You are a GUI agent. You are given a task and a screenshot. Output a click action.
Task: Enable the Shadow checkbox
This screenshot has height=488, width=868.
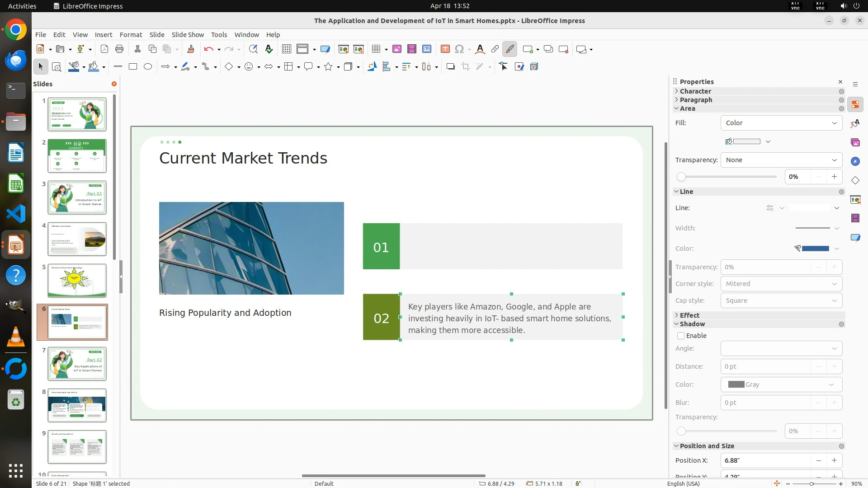click(x=681, y=336)
